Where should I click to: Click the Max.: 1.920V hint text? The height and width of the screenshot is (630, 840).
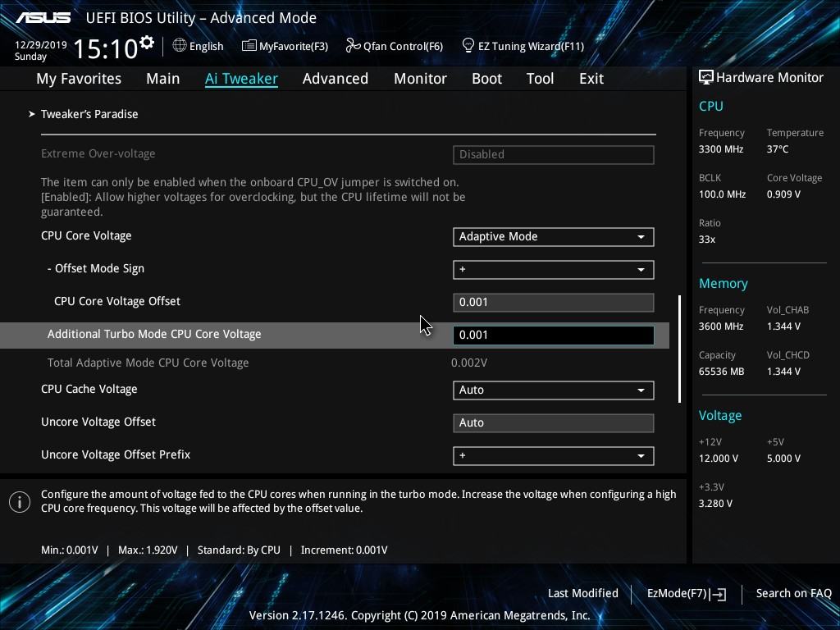tap(148, 550)
